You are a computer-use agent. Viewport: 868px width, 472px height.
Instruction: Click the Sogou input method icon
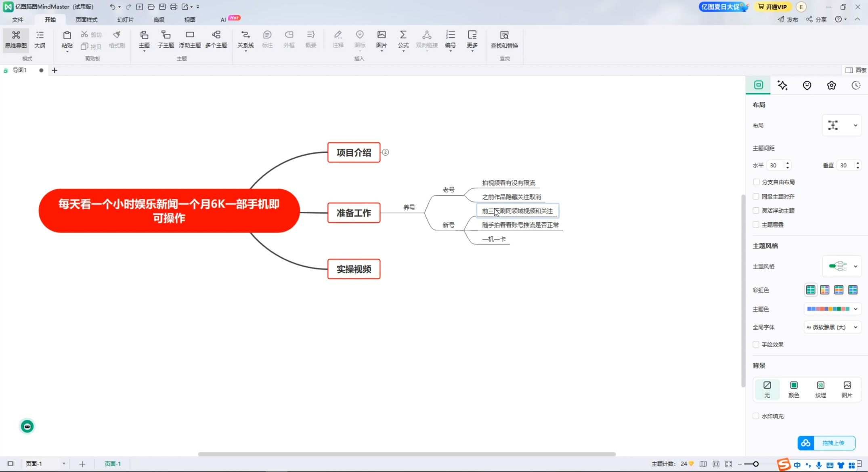(x=784, y=464)
